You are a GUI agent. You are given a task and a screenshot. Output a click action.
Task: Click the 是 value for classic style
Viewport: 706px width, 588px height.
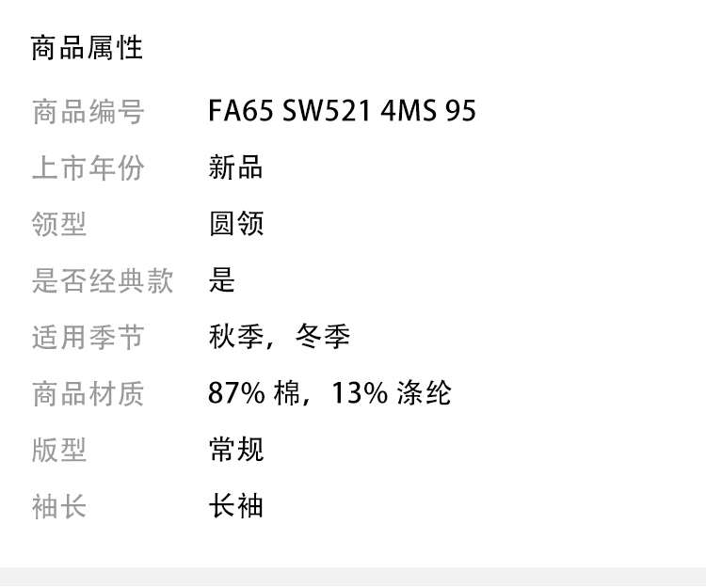point(222,280)
